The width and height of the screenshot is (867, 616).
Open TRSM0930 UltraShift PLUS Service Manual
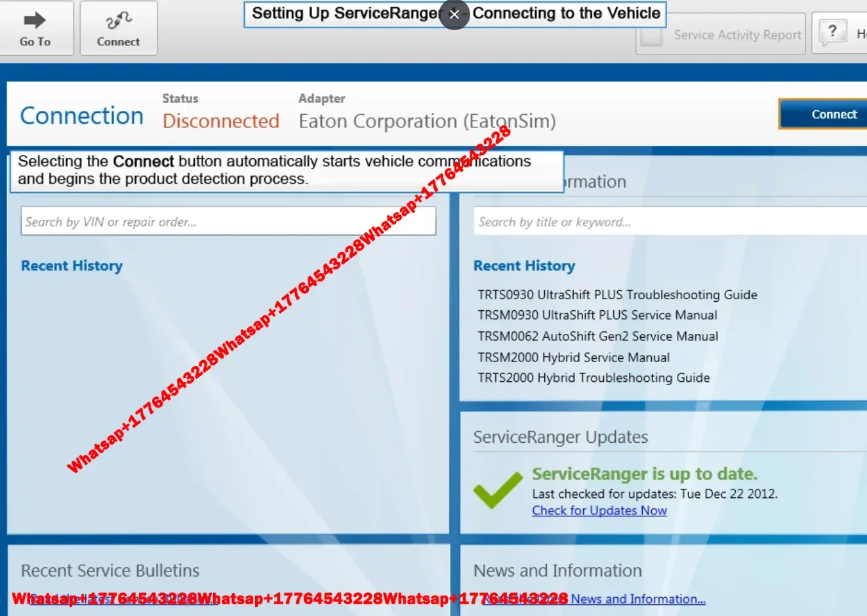[x=597, y=315]
